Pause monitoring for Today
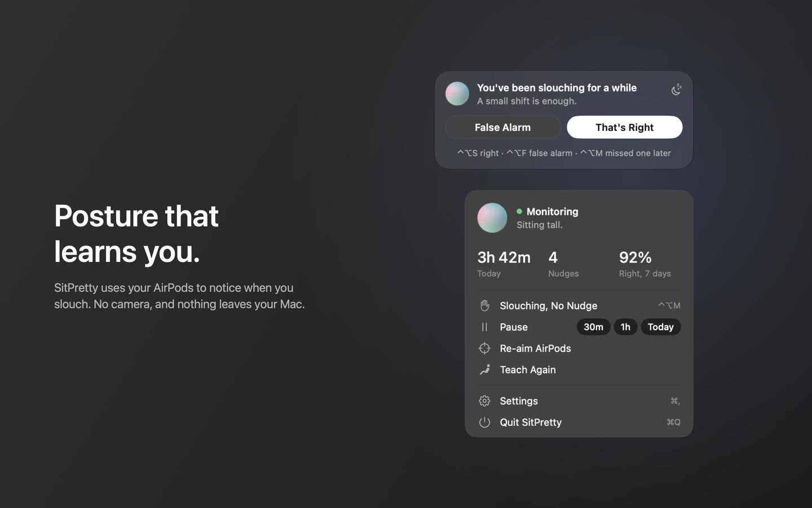This screenshot has width=812, height=508. [x=661, y=327]
